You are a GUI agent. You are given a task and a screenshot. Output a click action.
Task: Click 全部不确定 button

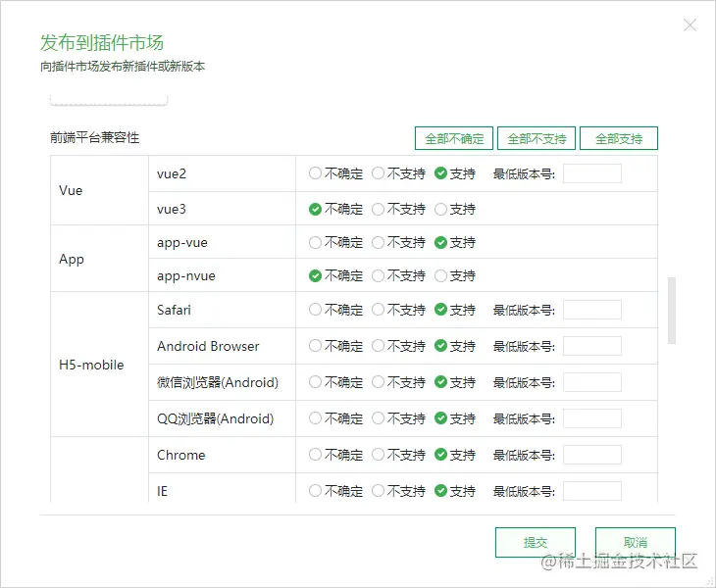(454, 138)
